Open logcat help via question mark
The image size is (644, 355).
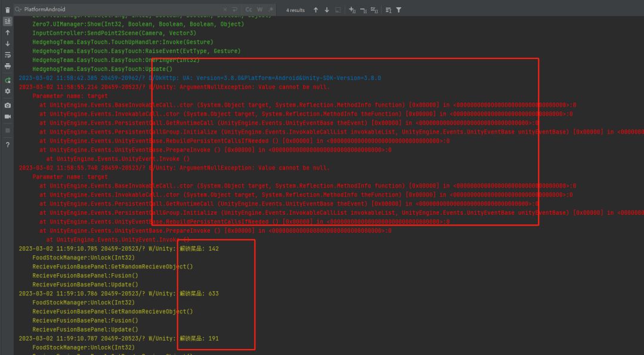point(7,144)
